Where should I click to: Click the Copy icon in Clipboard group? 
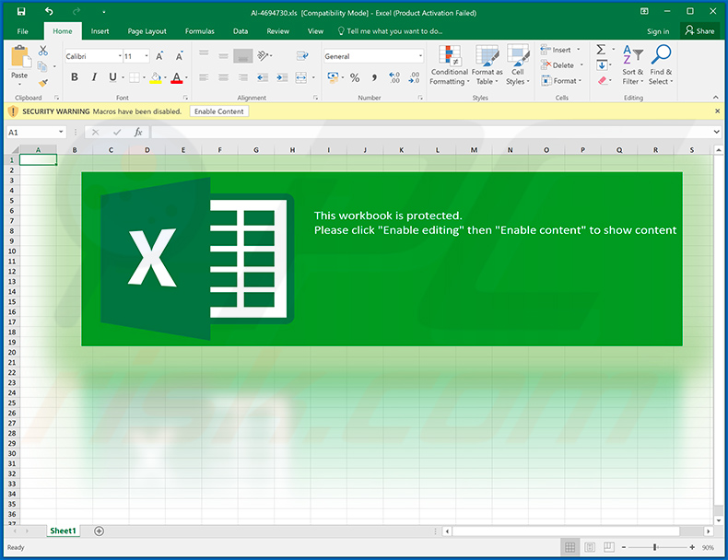point(42,67)
